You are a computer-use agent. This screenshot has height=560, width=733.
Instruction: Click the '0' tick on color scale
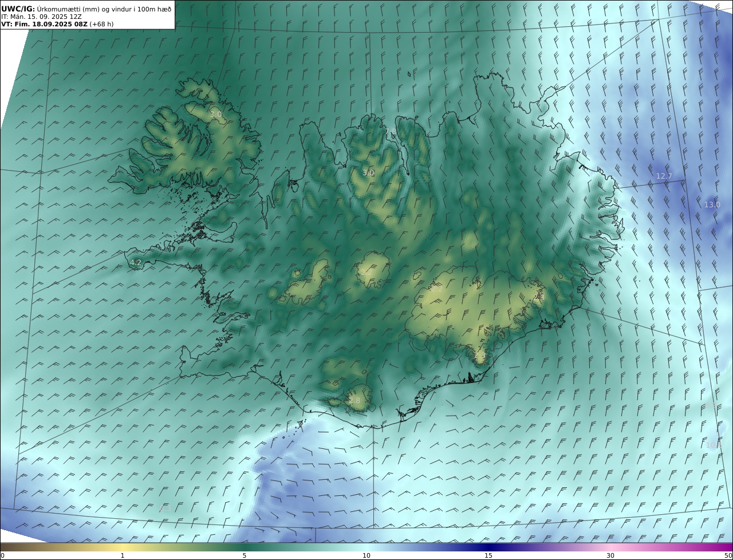click(2, 555)
